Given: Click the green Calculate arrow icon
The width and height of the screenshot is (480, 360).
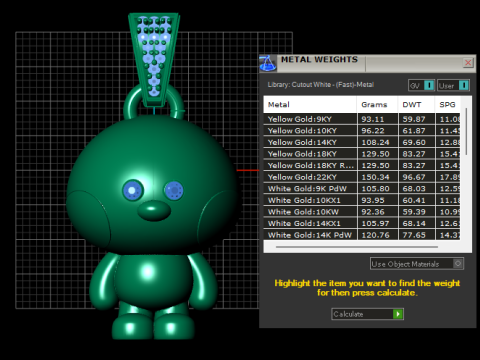Looking at the screenshot, I should click(398, 314).
